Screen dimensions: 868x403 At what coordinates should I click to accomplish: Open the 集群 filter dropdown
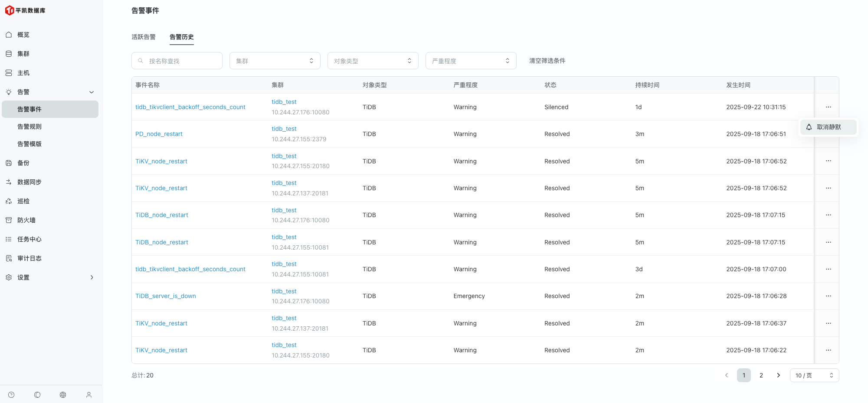pyautogui.click(x=275, y=61)
